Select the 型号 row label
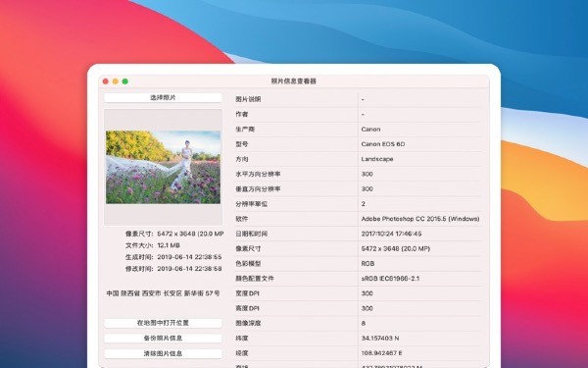The height and width of the screenshot is (368, 588). 241,144
